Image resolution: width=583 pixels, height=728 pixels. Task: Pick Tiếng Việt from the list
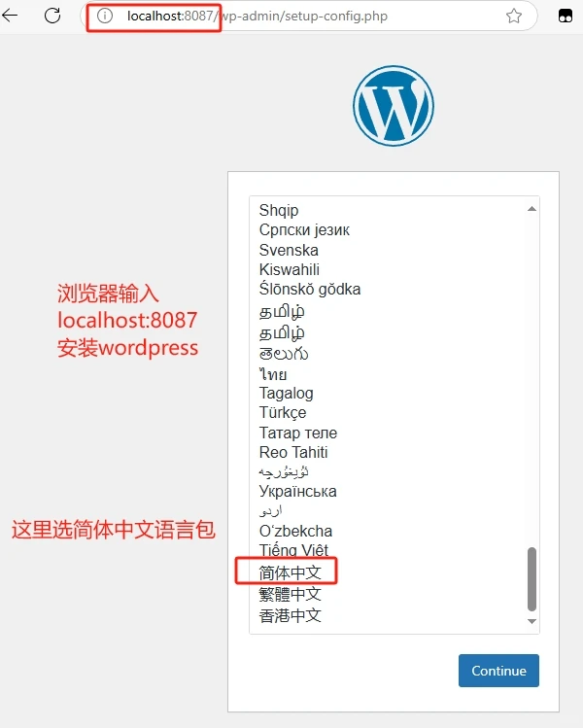click(x=293, y=550)
